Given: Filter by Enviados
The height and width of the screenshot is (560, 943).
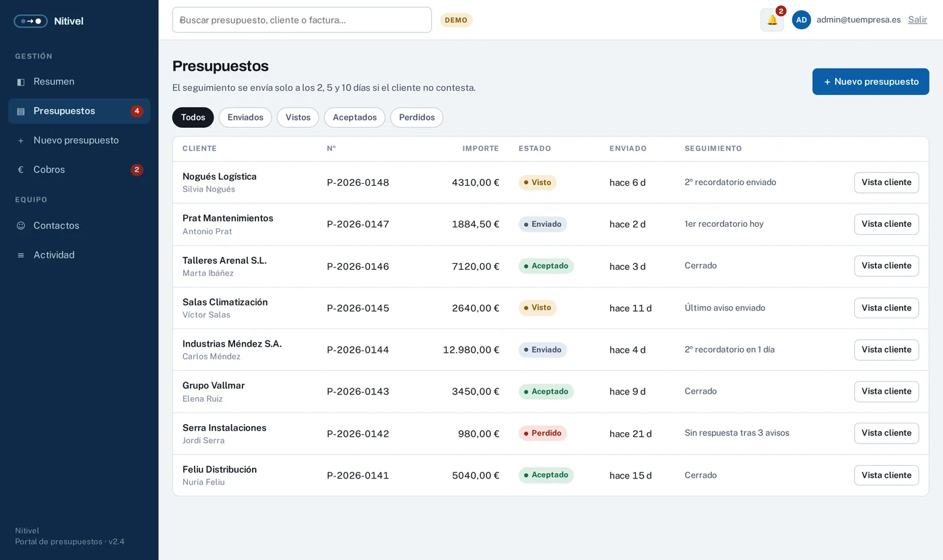Looking at the screenshot, I should (245, 117).
